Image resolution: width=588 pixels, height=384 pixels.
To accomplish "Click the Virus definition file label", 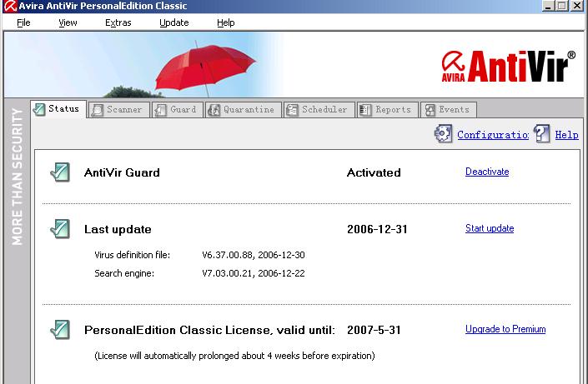I will pyautogui.click(x=133, y=255).
